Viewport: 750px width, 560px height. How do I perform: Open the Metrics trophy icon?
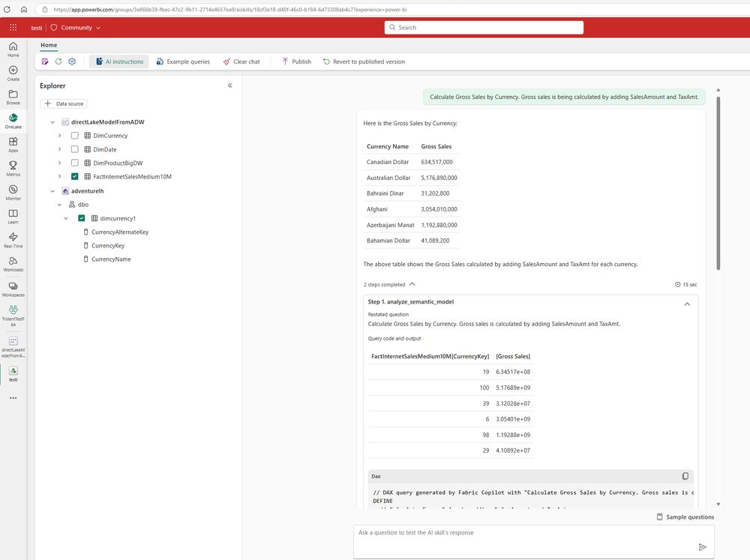click(13, 169)
